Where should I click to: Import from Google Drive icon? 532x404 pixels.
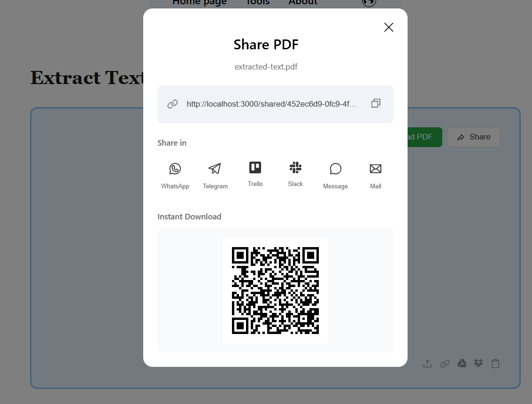[462, 364]
